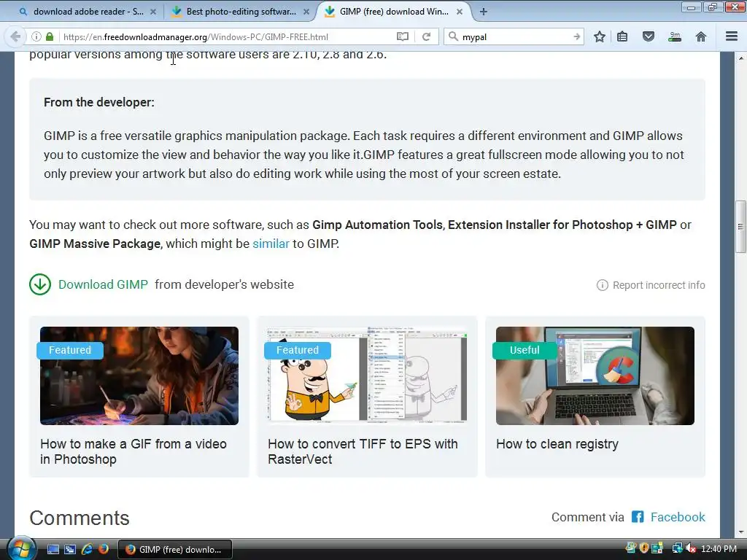Click the Comments heading
This screenshot has height=560, width=747.
pos(79,518)
